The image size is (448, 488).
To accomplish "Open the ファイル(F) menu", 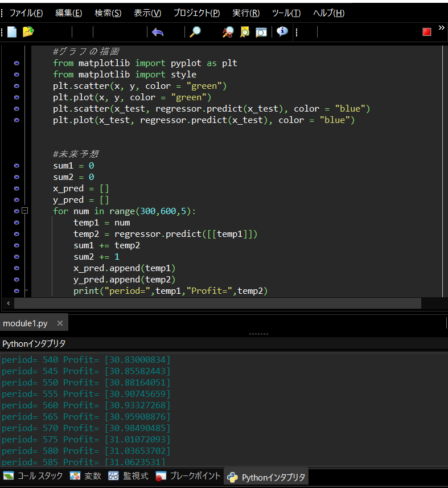I will [x=26, y=13].
